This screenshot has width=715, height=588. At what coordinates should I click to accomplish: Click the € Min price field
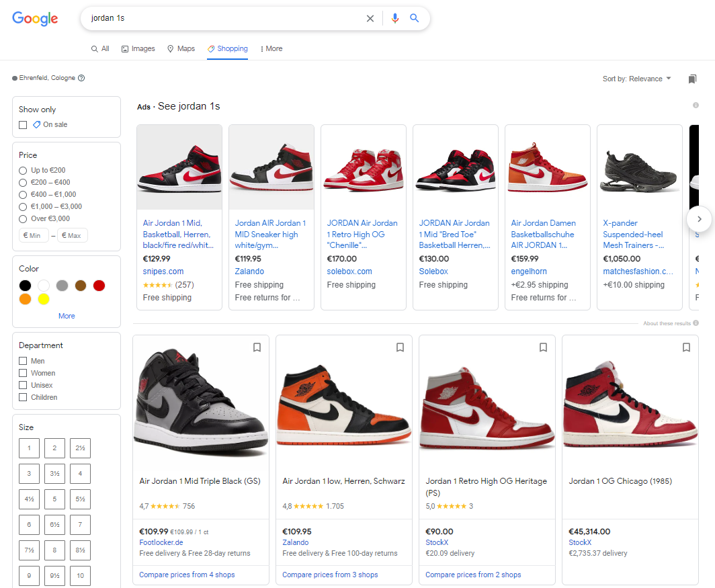tap(34, 235)
